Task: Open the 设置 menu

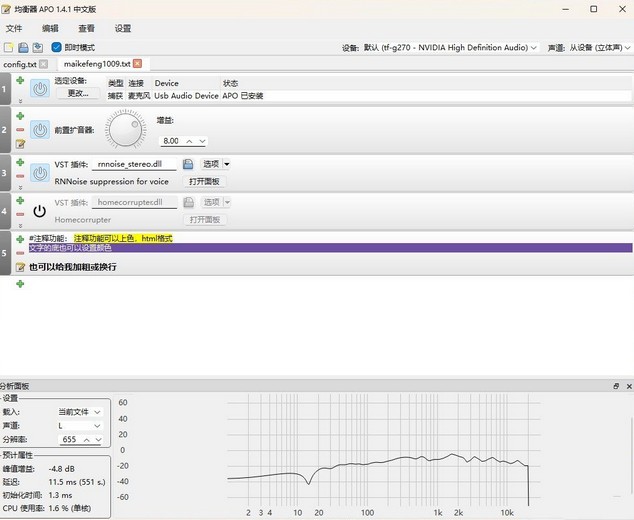Action: [123, 28]
